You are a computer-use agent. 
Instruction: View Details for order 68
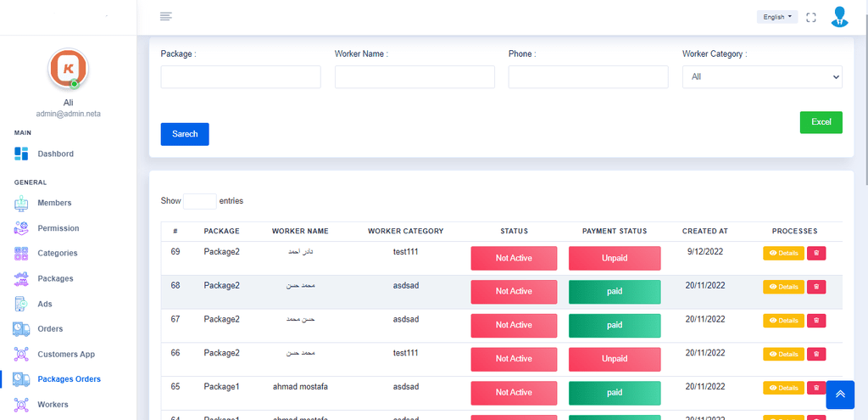pyautogui.click(x=783, y=287)
